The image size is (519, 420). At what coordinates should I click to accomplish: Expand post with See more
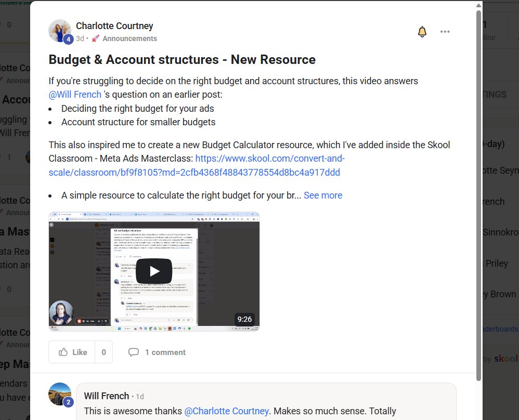[x=323, y=195]
